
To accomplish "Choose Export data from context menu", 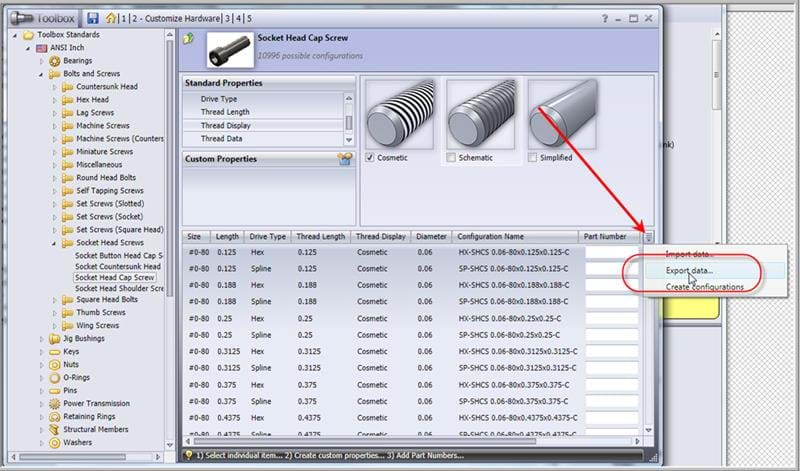I will click(x=689, y=270).
